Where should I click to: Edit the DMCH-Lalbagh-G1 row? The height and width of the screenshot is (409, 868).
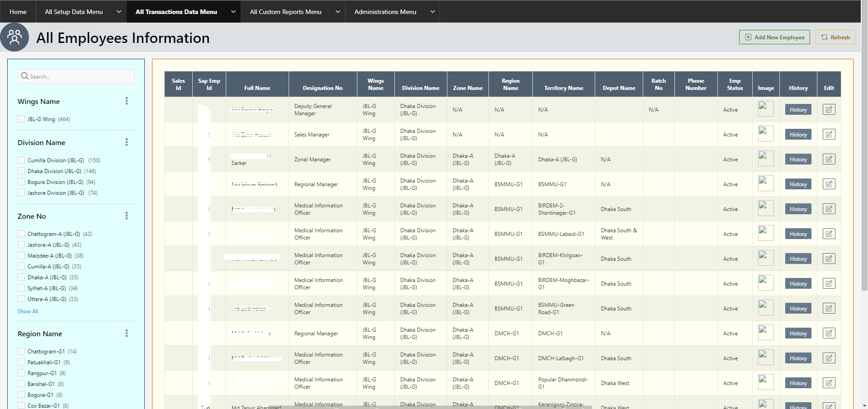pos(829,358)
